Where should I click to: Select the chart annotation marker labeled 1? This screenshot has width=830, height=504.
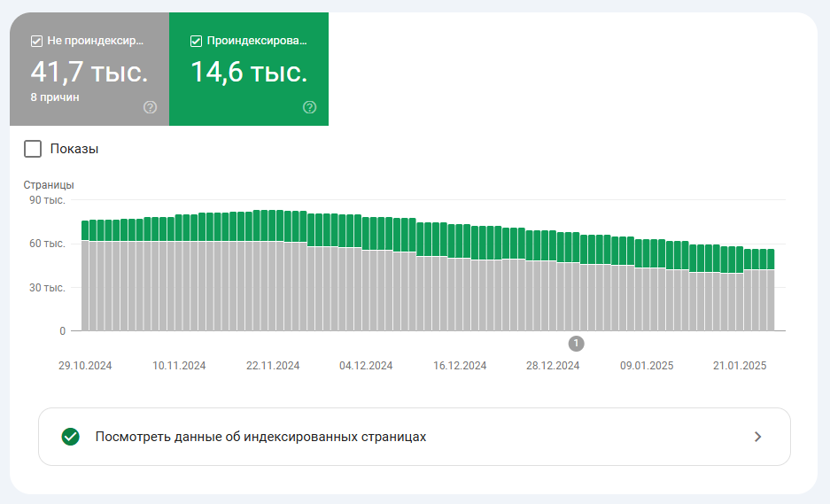point(576,343)
